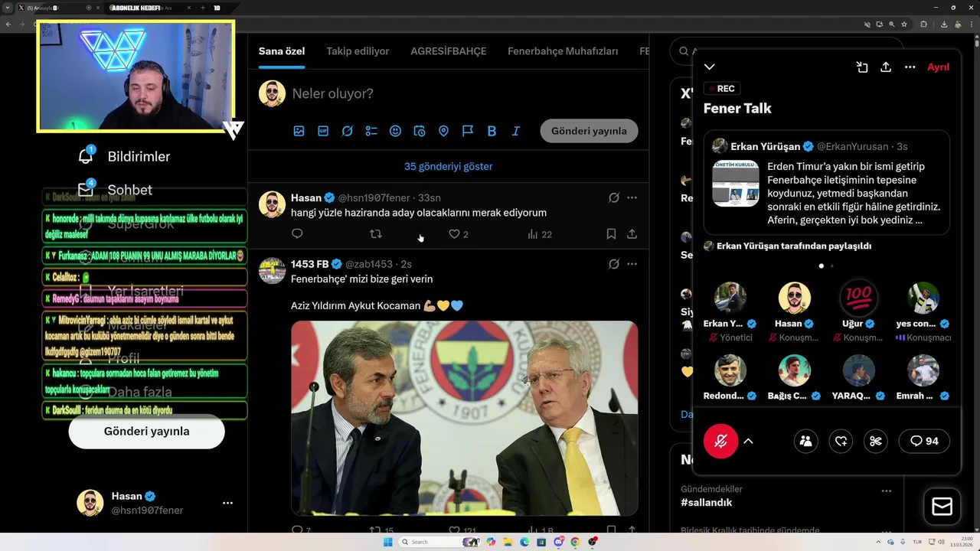This screenshot has width=980, height=551.
Task: Open the AGRESİFBAHÇE tab
Action: click(x=449, y=51)
